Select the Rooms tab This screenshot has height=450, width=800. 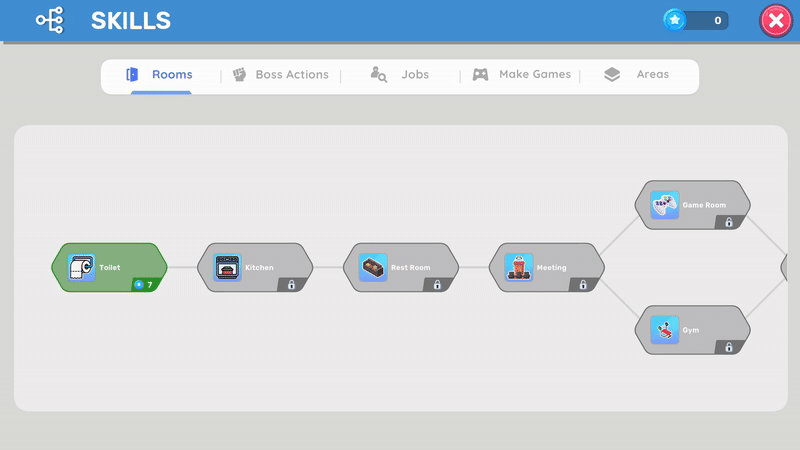pos(160,75)
